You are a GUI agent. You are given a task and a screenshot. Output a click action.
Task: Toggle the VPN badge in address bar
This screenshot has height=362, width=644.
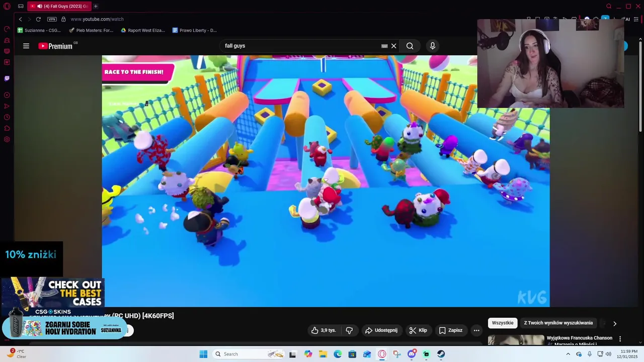pyautogui.click(x=52, y=19)
